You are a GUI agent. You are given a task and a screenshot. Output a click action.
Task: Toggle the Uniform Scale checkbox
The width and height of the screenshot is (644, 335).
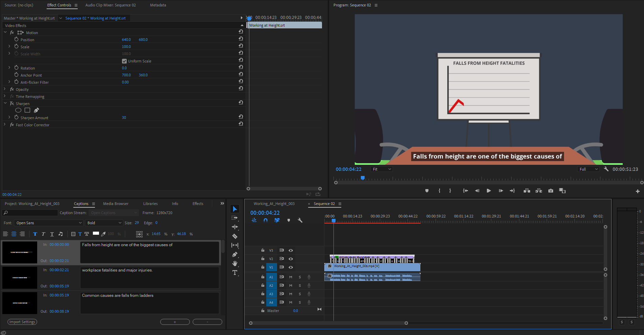tap(124, 61)
